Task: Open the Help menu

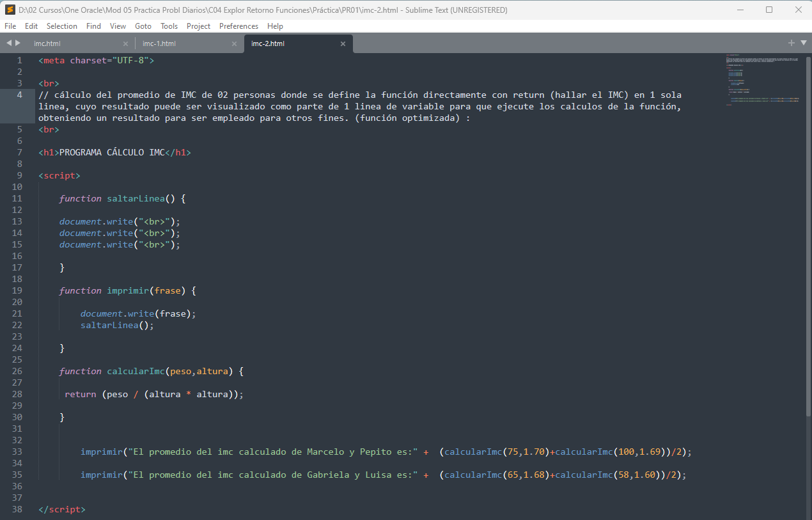Action: pyautogui.click(x=275, y=26)
